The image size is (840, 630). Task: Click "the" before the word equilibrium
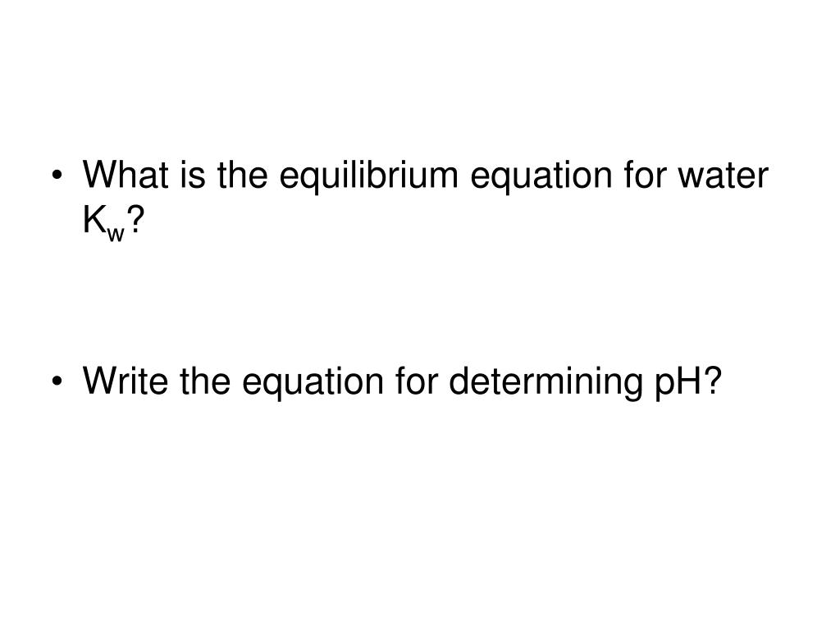click(242, 175)
